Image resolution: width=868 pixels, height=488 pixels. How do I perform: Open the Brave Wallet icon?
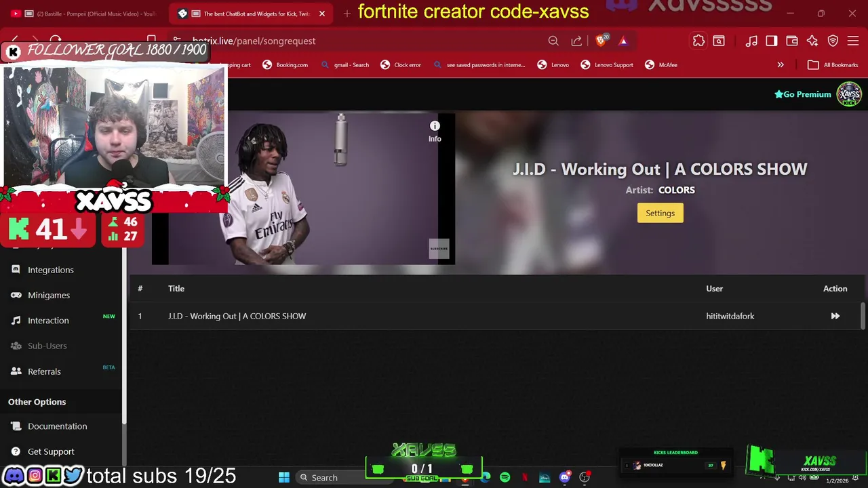[x=792, y=41]
